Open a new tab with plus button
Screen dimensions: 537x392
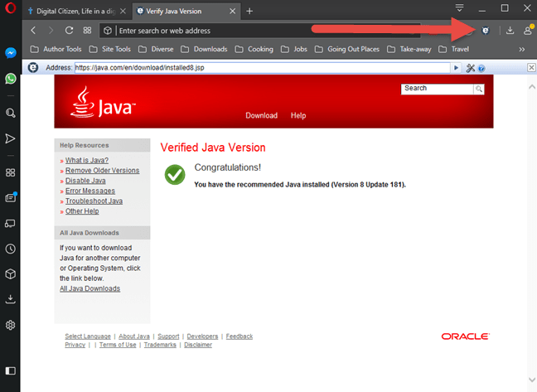pyautogui.click(x=249, y=12)
